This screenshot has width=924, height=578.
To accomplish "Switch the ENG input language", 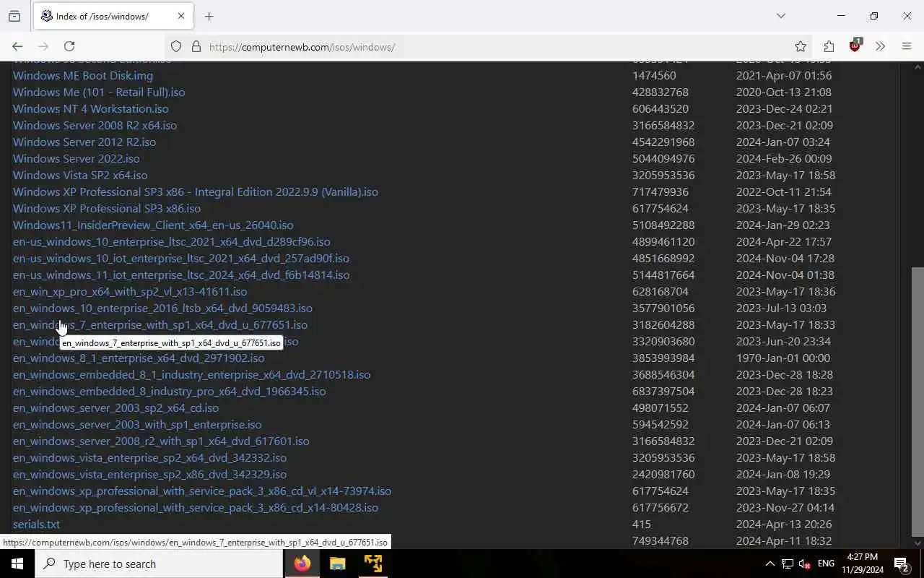I will [x=826, y=564].
